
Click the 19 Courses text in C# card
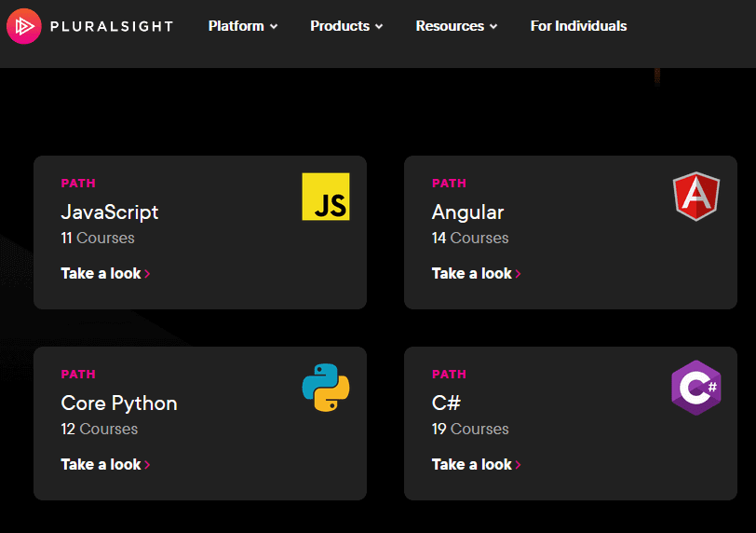[x=470, y=430]
